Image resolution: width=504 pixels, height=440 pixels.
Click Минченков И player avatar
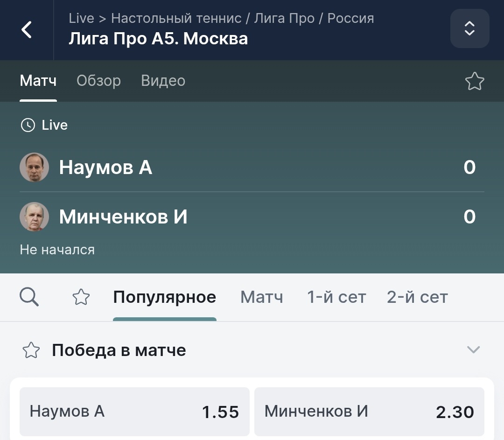tap(35, 217)
